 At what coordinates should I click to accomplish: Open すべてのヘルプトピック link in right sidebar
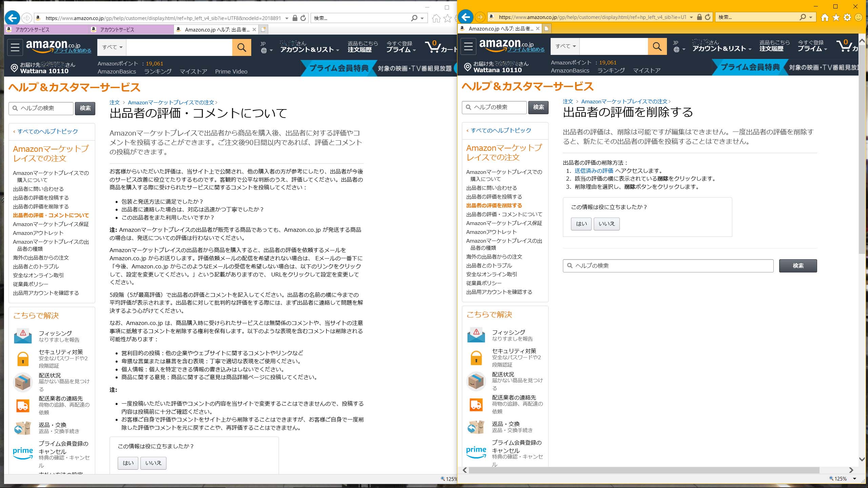[501, 130]
